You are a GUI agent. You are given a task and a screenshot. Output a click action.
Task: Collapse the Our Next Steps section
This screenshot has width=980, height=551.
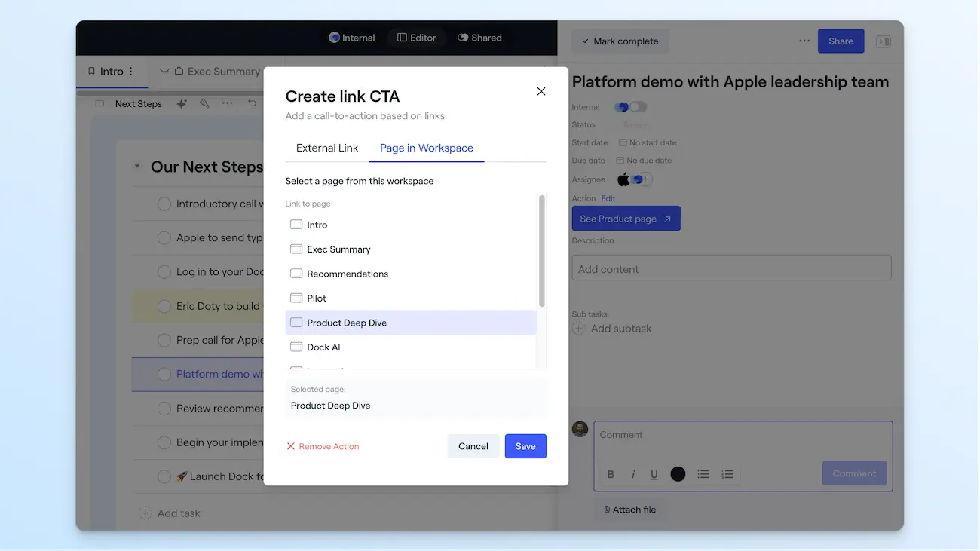click(137, 167)
